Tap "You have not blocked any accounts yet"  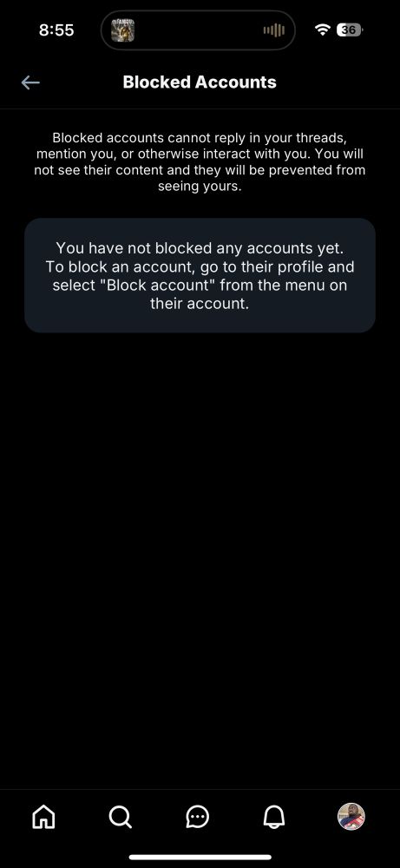(x=200, y=248)
